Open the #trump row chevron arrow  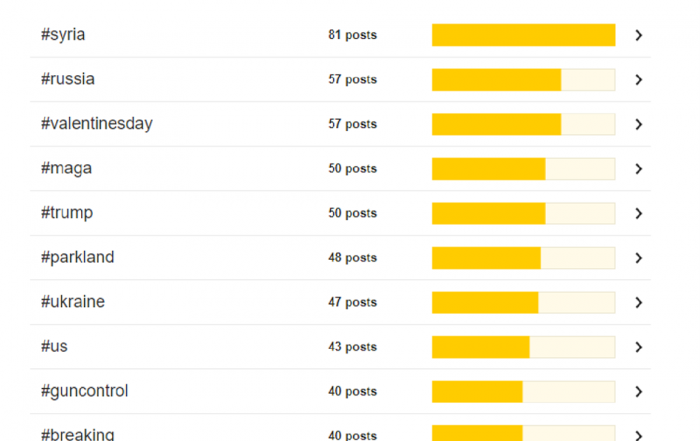[x=639, y=213]
